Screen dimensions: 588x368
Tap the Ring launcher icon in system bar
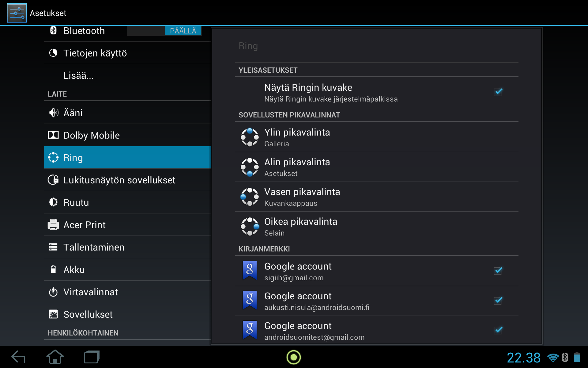(x=293, y=357)
